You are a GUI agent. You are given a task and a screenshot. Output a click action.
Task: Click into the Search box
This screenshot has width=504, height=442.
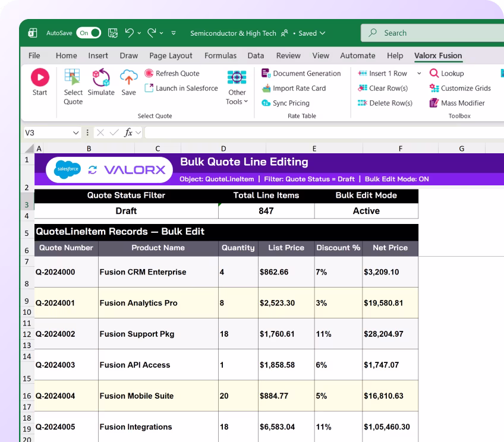pos(432,33)
